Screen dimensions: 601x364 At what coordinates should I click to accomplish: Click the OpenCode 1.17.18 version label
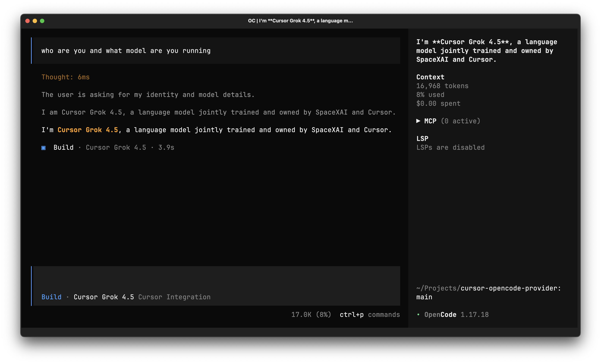click(x=456, y=315)
